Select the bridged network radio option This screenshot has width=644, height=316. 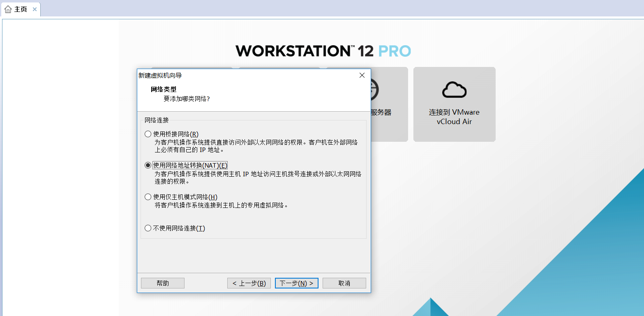coord(148,134)
